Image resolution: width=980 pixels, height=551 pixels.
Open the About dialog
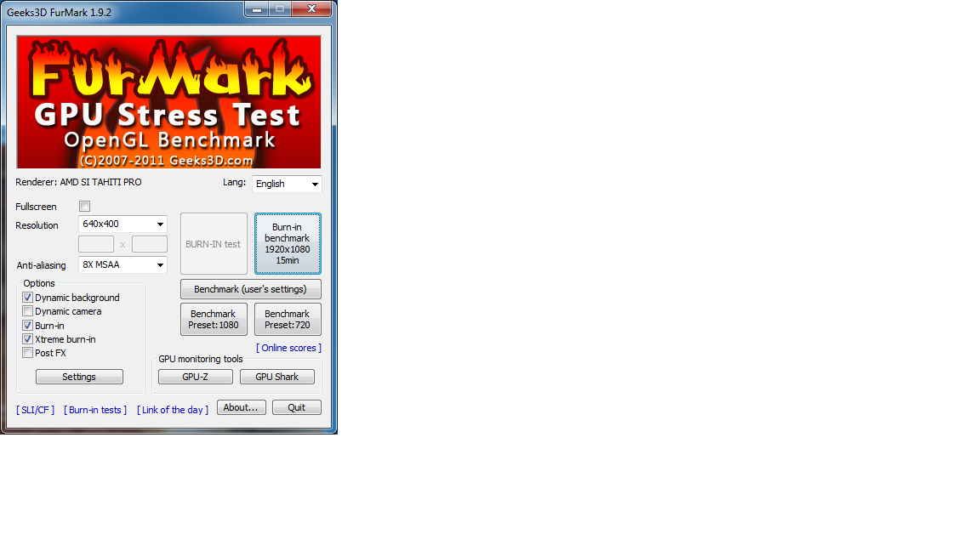point(242,407)
